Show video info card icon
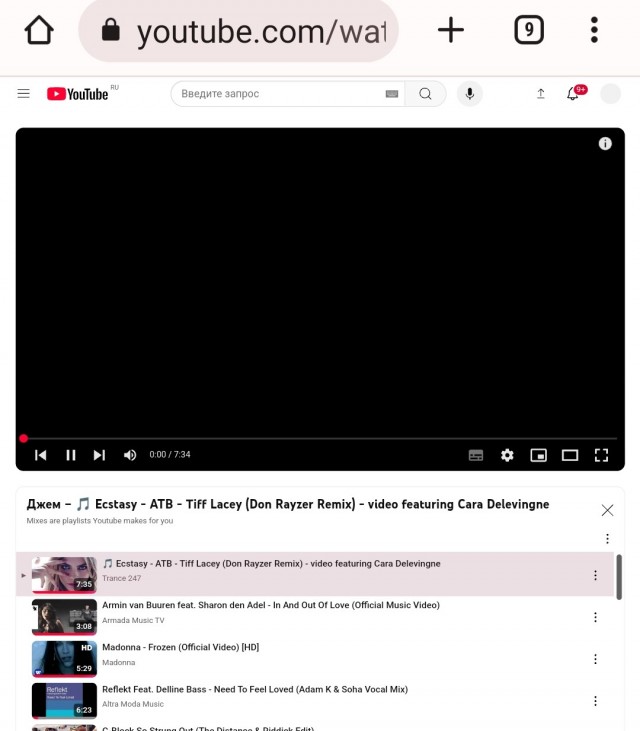This screenshot has height=731, width=640. pyautogui.click(x=605, y=144)
